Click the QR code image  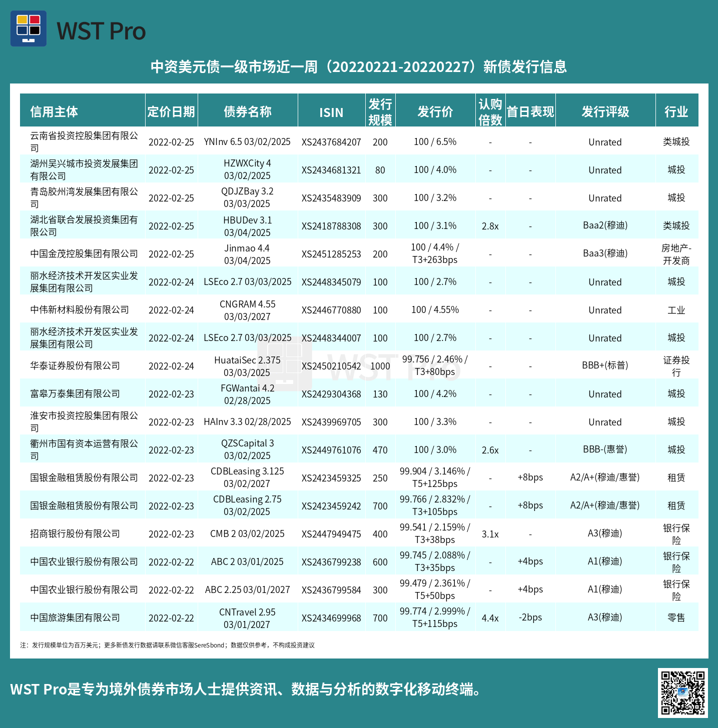point(683,693)
